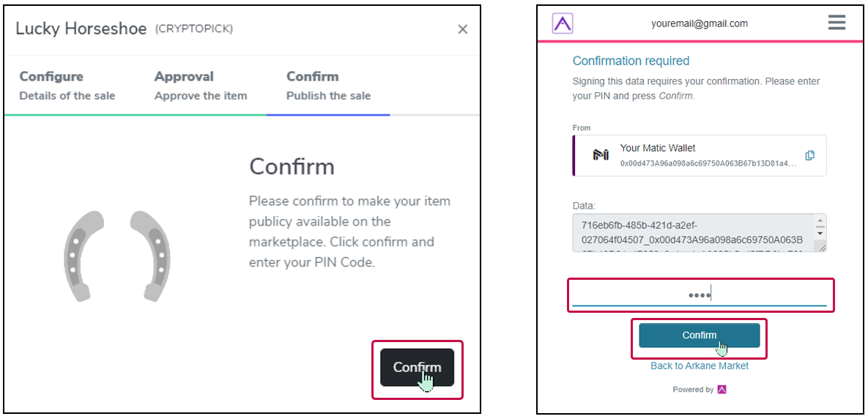Click the black Confirm button
The width and height of the screenshot is (868, 419).
(x=417, y=368)
